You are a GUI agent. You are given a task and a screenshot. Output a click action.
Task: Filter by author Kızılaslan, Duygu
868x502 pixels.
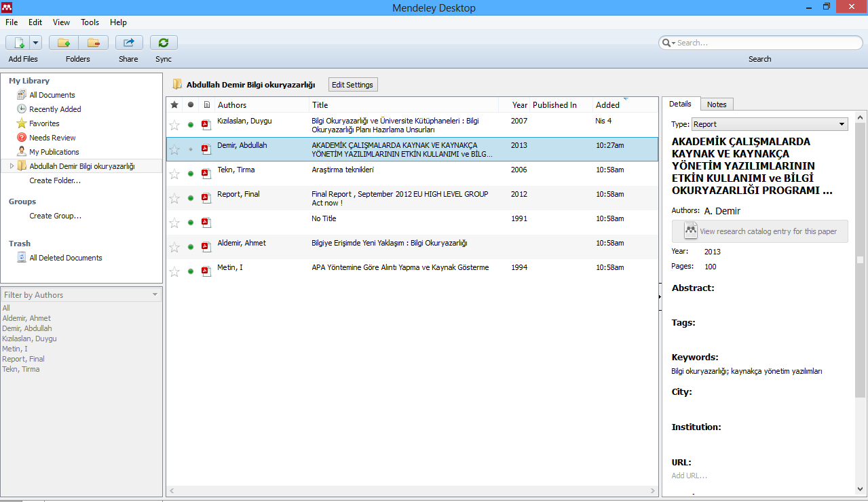(30, 339)
